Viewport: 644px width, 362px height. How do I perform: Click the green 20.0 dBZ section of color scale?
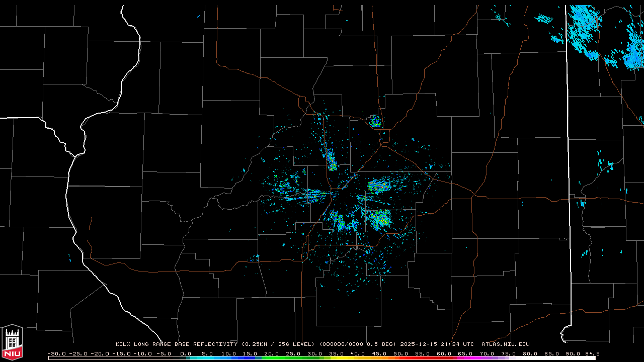point(272,358)
